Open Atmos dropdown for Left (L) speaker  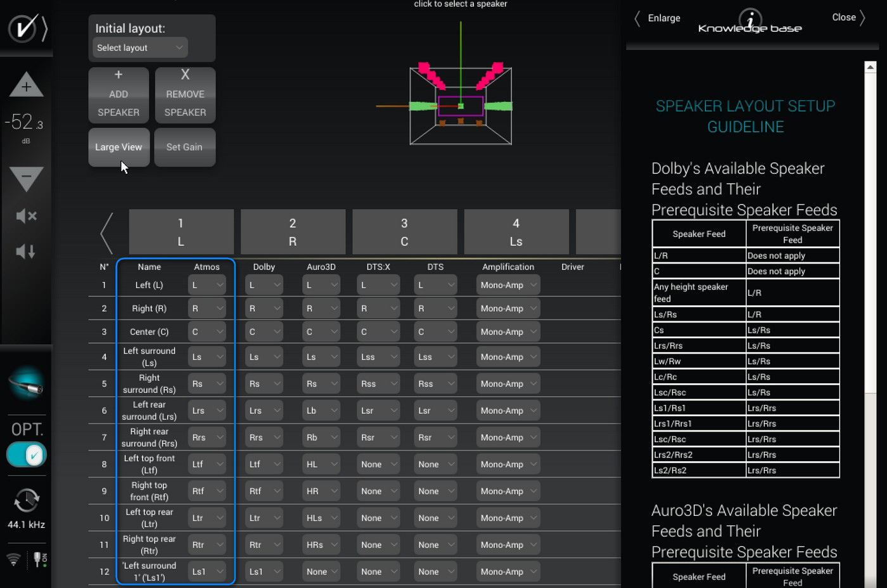(207, 285)
